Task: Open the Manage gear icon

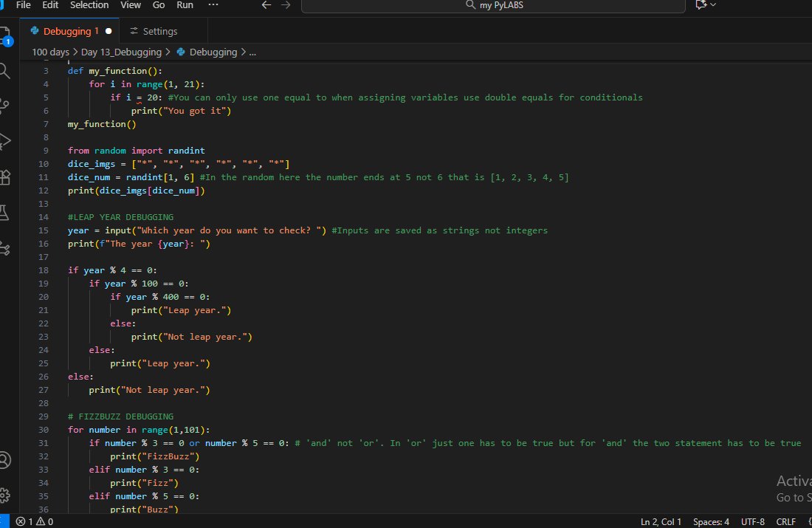Action: point(4,496)
